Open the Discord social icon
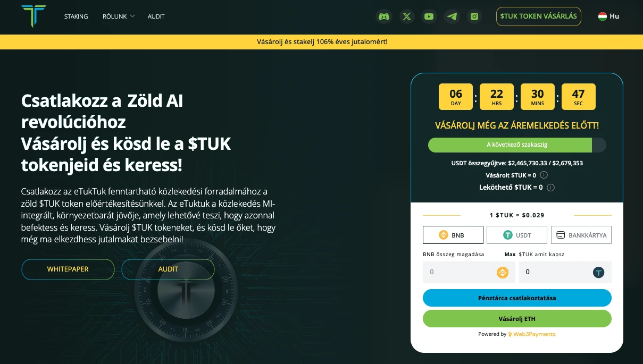The height and width of the screenshot is (364, 643). click(x=383, y=16)
